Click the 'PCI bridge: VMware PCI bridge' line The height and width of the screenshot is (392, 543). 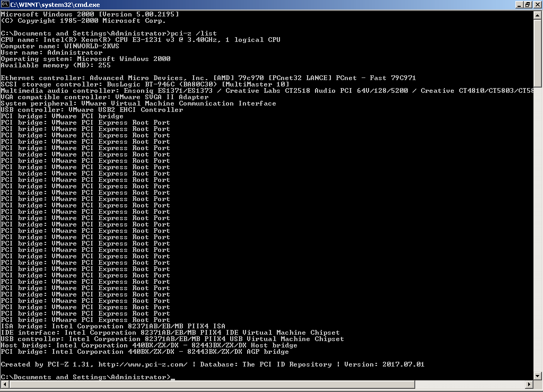(62, 116)
